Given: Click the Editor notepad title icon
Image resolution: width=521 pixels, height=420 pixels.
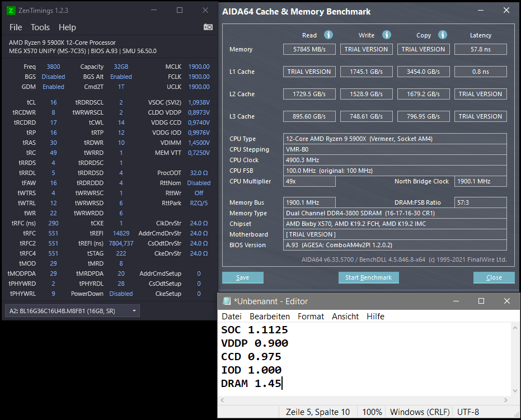Looking at the screenshot, I should point(227,301).
